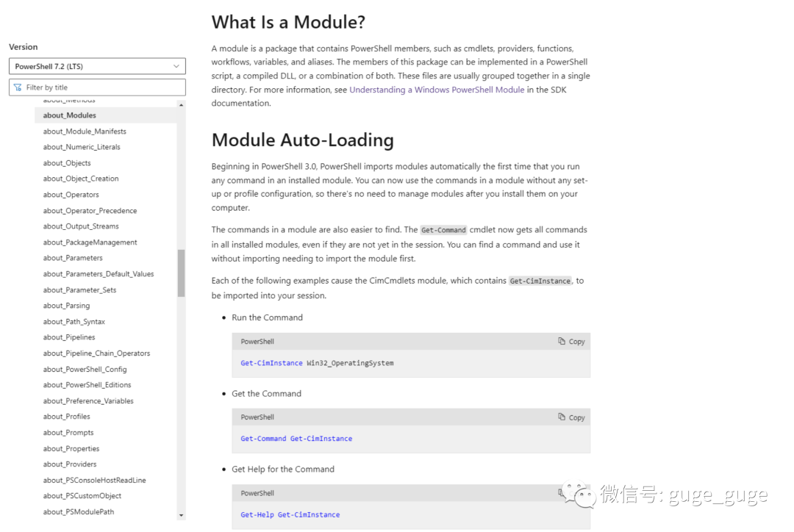794x532 pixels.
Task: Open about_Objects topic
Action: (67, 163)
